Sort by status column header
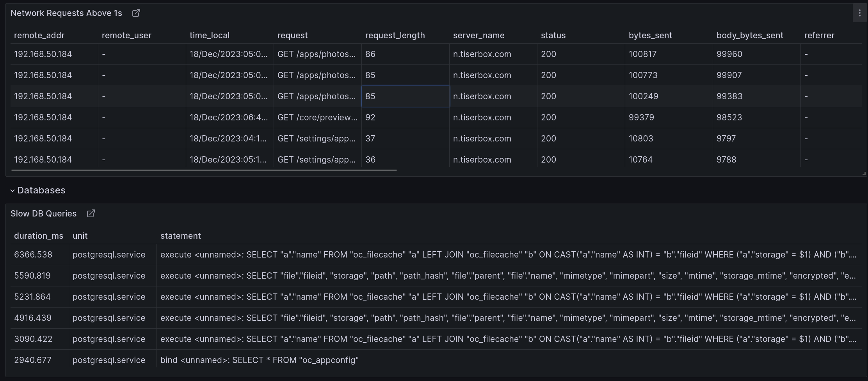This screenshot has width=868, height=381. [553, 35]
